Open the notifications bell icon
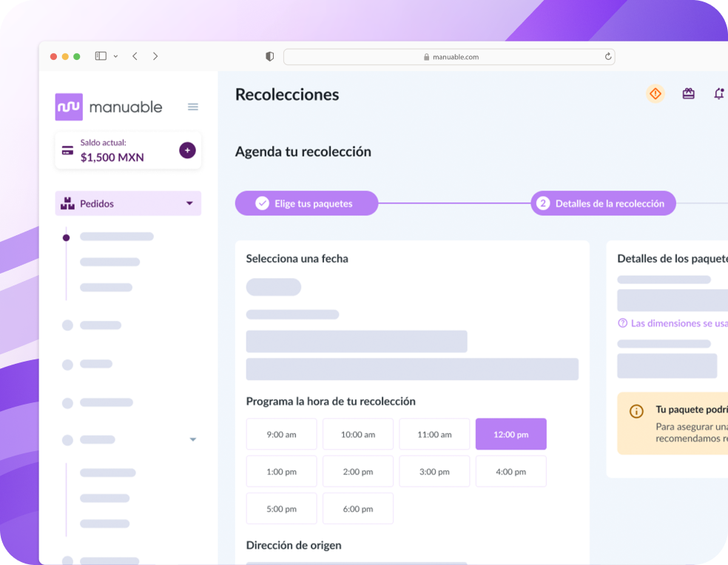This screenshot has width=728, height=565. (x=718, y=94)
